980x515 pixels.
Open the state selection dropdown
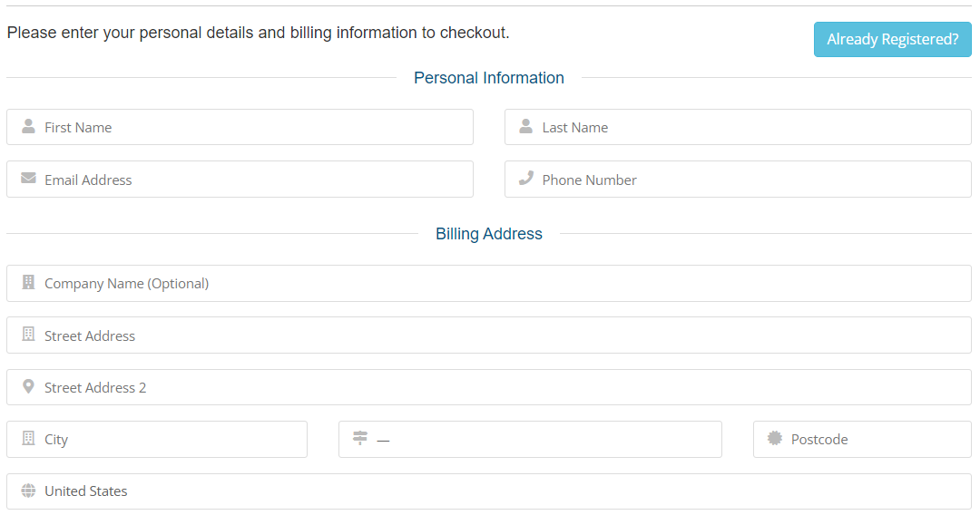pyautogui.click(x=530, y=440)
